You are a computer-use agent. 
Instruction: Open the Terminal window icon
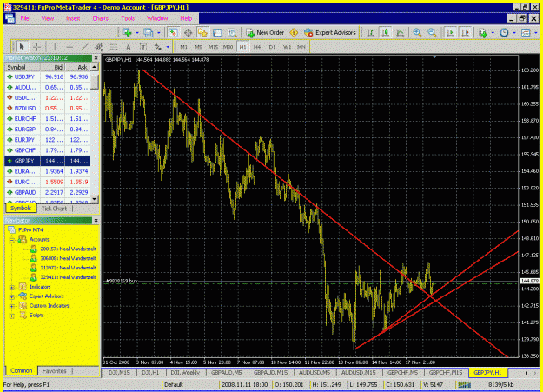point(217,32)
